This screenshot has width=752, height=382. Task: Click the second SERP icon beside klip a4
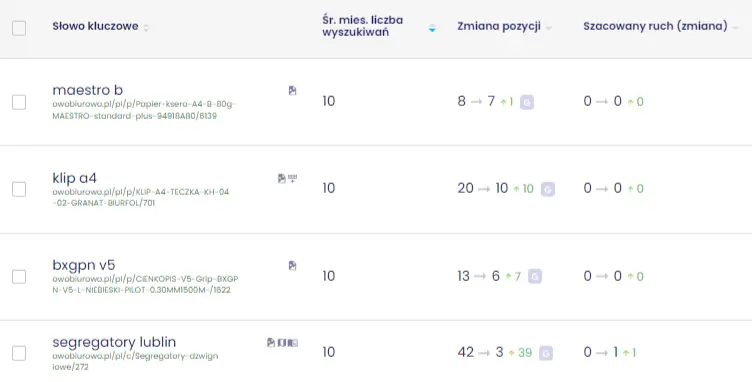coord(293,178)
